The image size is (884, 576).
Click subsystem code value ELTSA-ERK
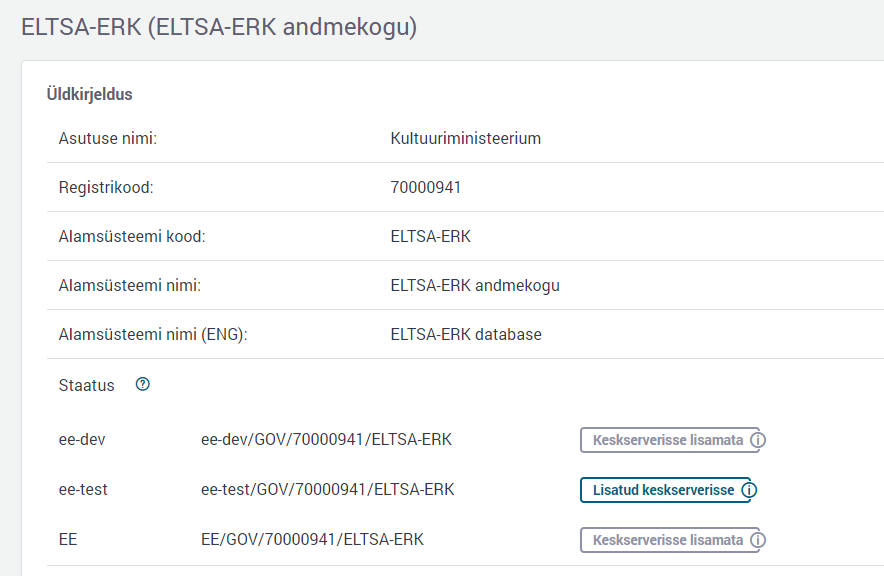[431, 236]
